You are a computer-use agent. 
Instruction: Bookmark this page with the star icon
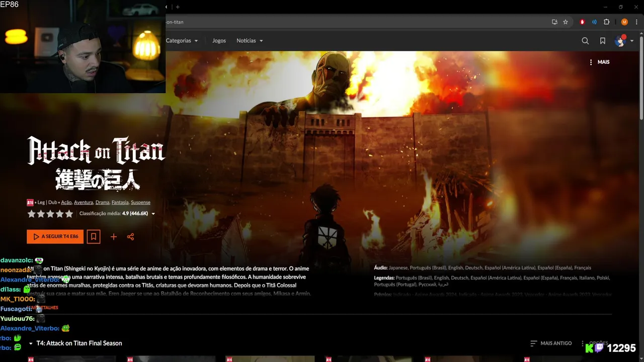tap(566, 22)
